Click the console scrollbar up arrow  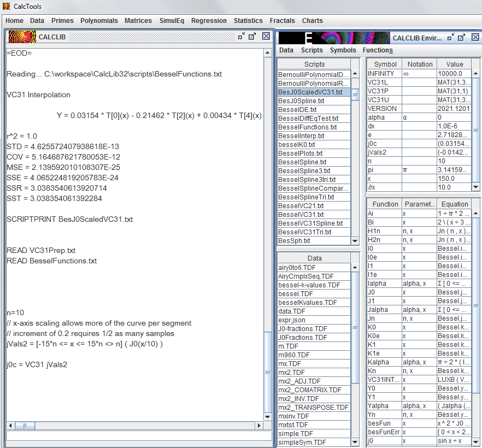click(x=267, y=52)
